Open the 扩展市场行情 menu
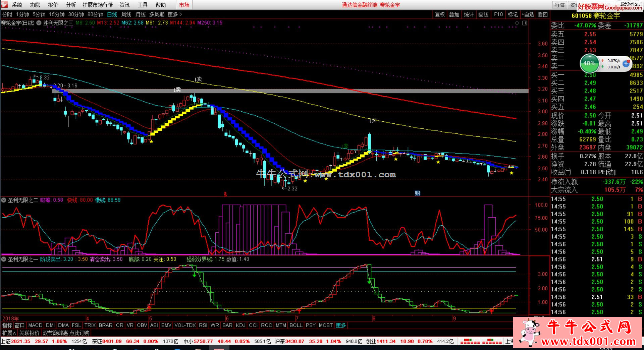Viewport: 644px width, 350px height. (x=98, y=5)
